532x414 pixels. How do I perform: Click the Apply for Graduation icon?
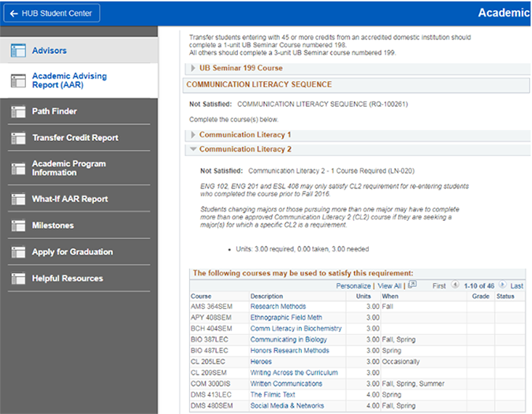(x=17, y=252)
